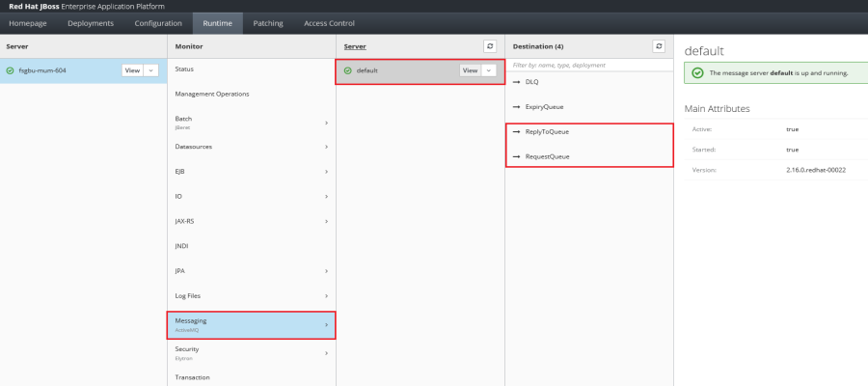This screenshot has height=386, width=868.
Task: Click View button for fsgbu-mum-604
Action: pos(132,70)
